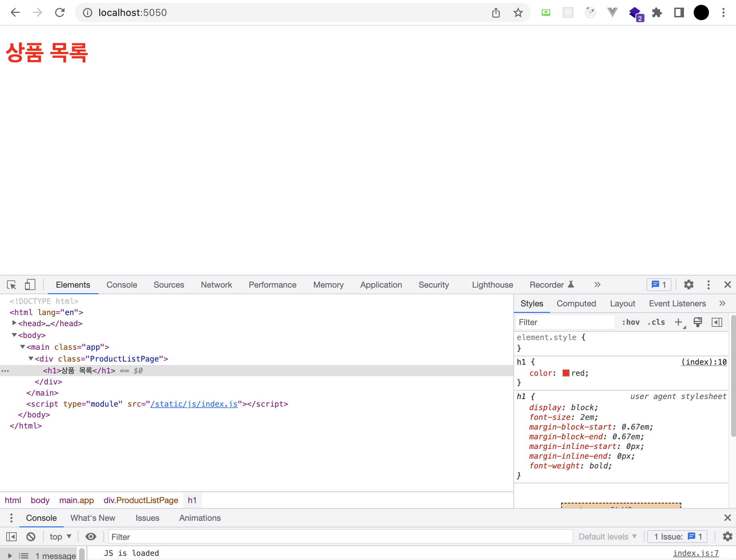Open the browser extensions puzzle icon
This screenshot has height=560, width=736.
point(657,13)
